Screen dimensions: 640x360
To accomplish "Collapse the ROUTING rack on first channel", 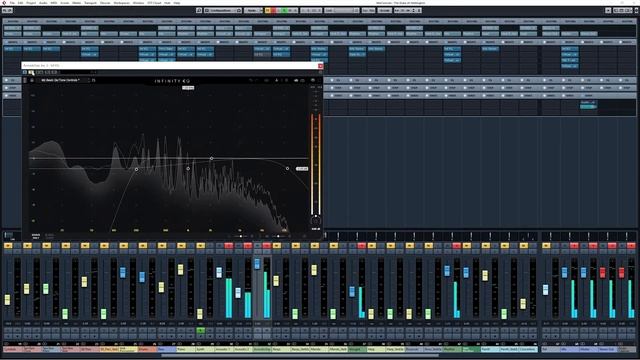I will coord(12,21).
